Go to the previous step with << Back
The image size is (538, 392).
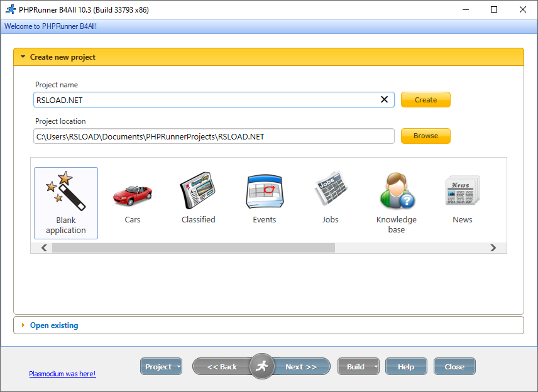tap(222, 367)
